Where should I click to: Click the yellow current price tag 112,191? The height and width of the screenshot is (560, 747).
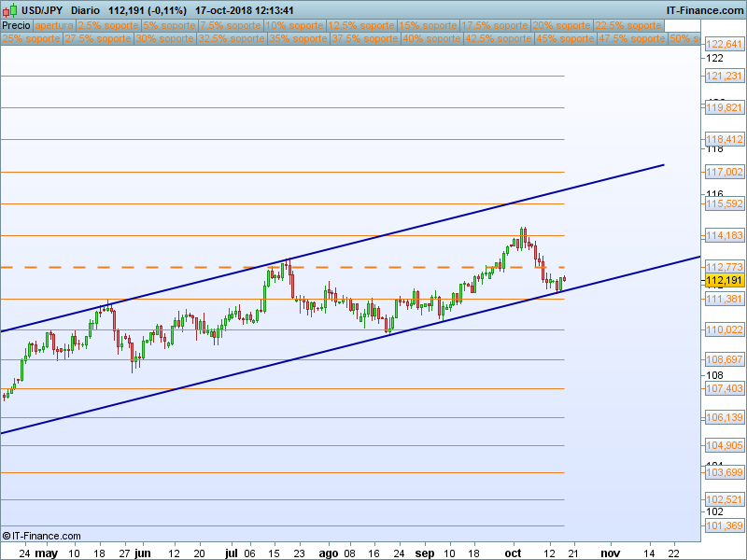click(725, 280)
